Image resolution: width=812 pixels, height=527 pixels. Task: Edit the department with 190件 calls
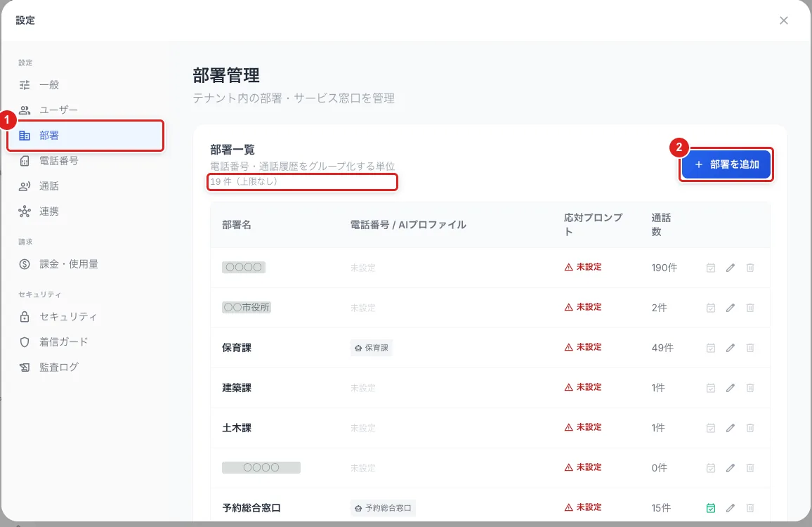click(731, 268)
